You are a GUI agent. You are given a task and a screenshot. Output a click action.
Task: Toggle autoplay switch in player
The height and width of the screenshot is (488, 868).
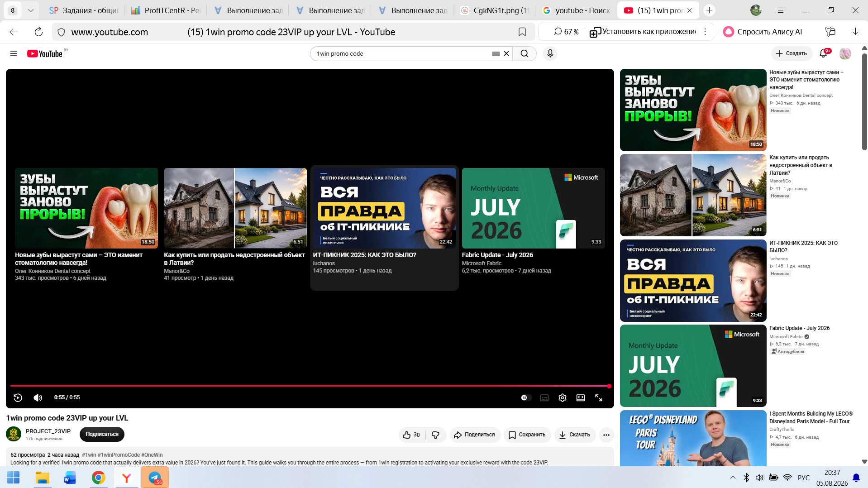click(x=525, y=397)
